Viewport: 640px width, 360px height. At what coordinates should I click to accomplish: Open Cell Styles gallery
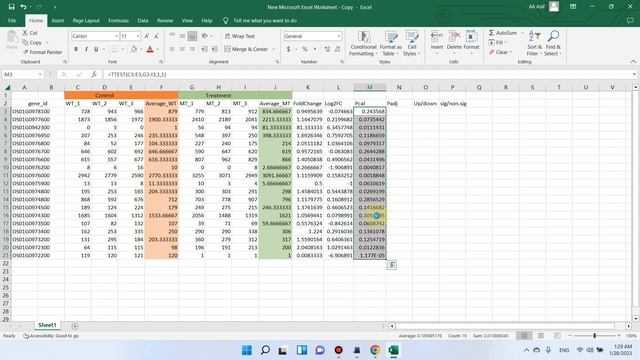(411, 43)
